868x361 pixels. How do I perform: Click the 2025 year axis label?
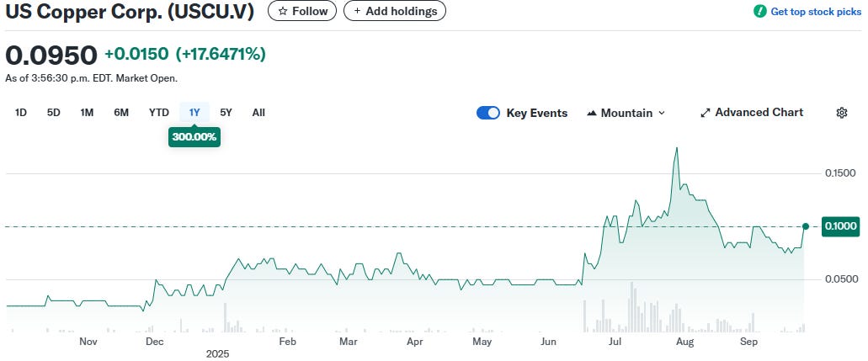[x=217, y=353]
